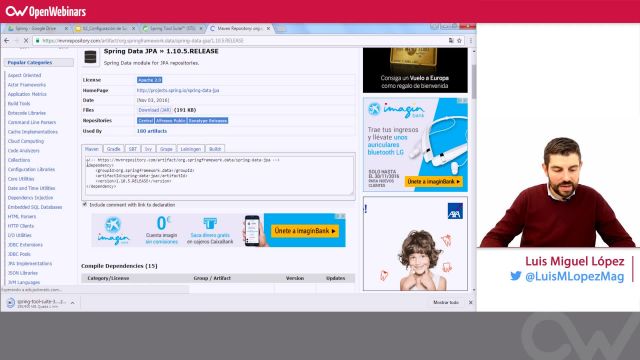This screenshot has height=360, width=640.
Task: Click the @LuisMLopezMag Twitter handle
Action: click(575, 276)
